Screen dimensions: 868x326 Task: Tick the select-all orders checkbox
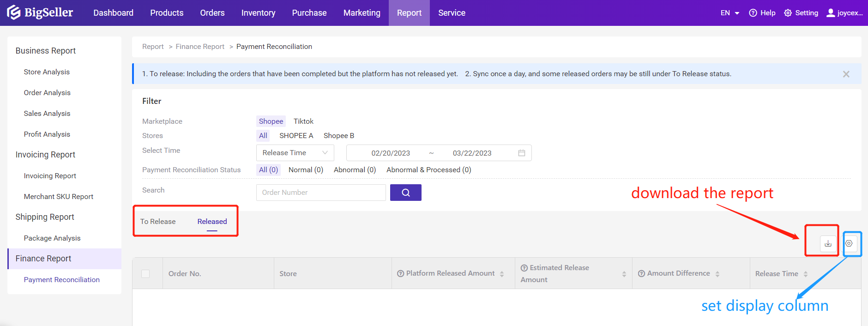[145, 274]
